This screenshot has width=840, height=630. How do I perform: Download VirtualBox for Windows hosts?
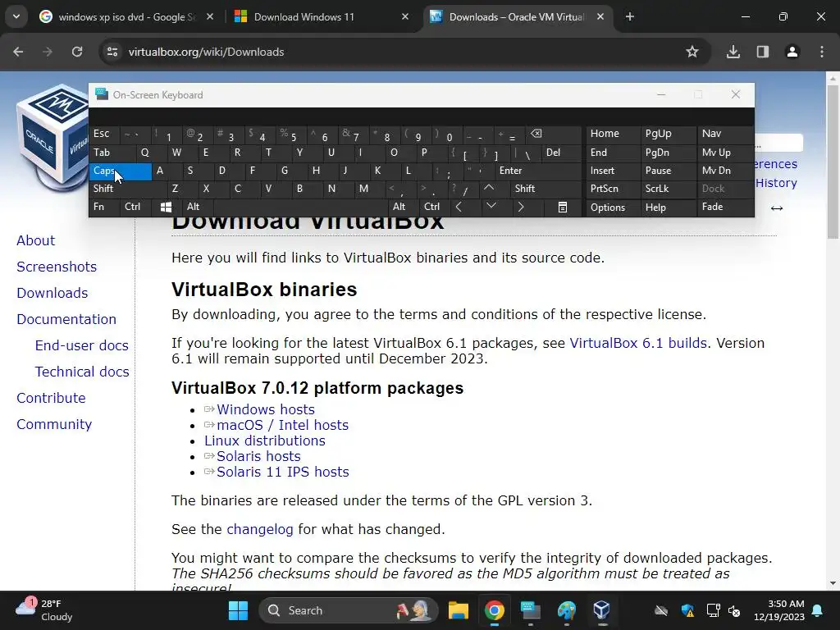point(265,409)
